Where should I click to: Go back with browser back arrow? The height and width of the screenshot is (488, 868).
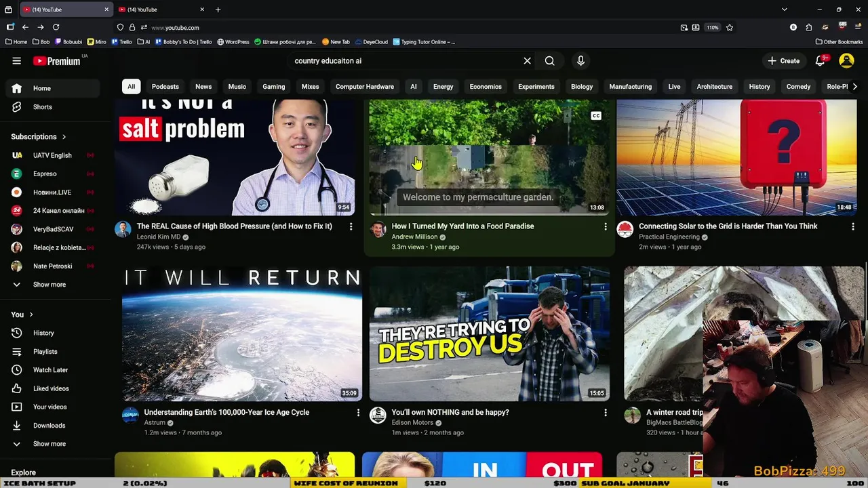point(25,27)
